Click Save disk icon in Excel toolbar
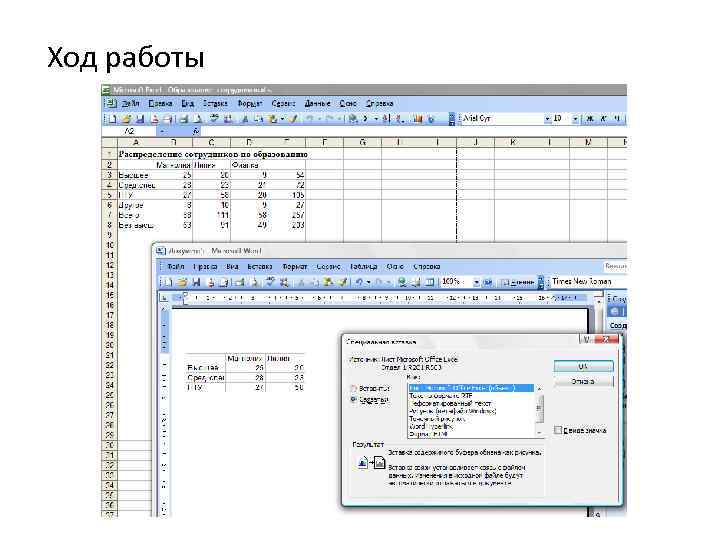This screenshot has width=720, height=540. [140, 119]
